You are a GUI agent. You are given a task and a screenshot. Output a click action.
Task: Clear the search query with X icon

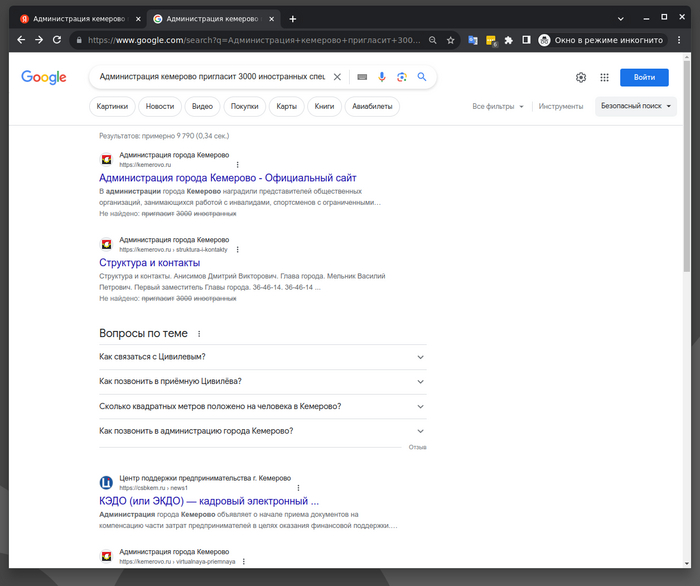[337, 77]
